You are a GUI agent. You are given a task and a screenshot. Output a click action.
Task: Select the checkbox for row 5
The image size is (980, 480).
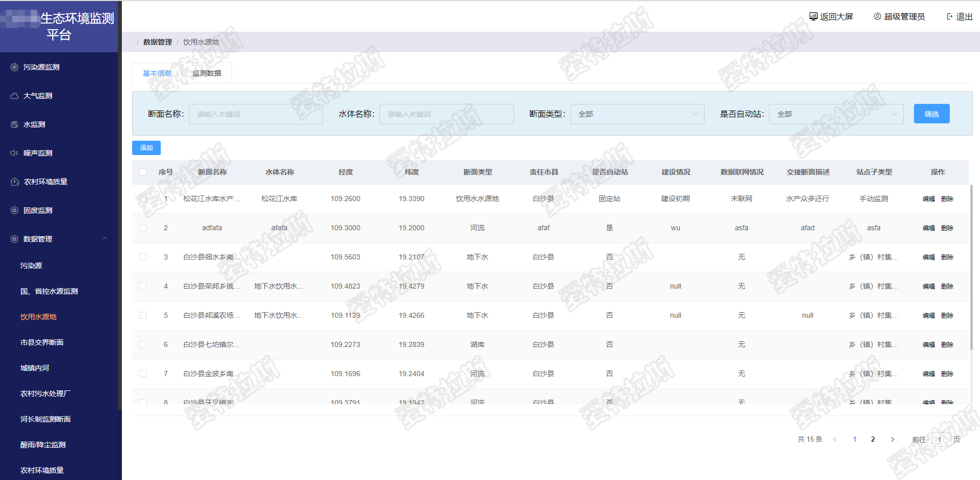[x=143, y=315]
